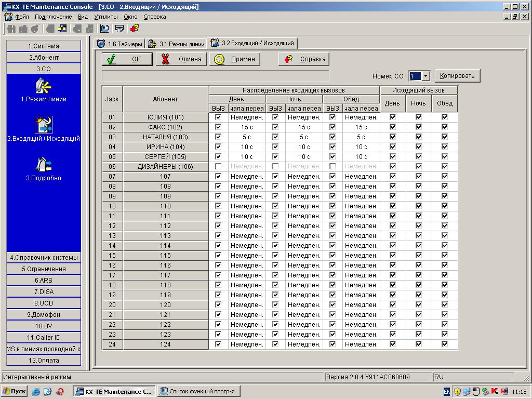Open the 2.Абонент sidebar section
The width and height of the screenshot is (532, 399).
44,57
